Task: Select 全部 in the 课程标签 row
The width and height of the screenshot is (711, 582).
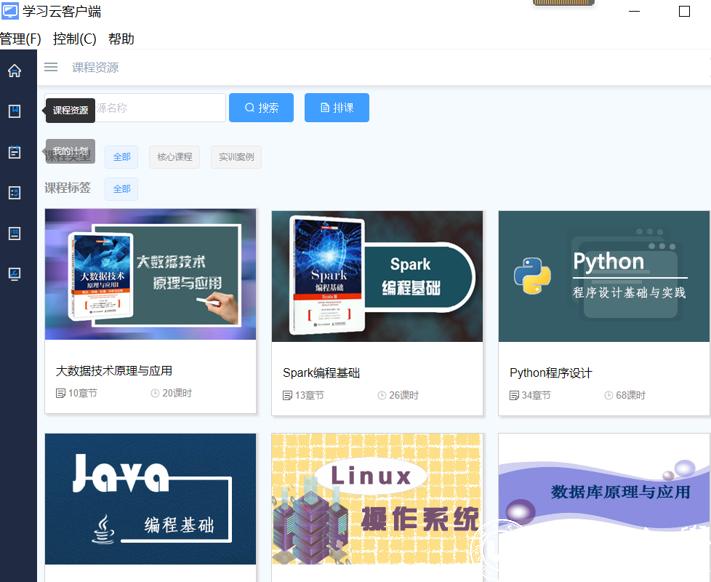Action: point(121,189)
